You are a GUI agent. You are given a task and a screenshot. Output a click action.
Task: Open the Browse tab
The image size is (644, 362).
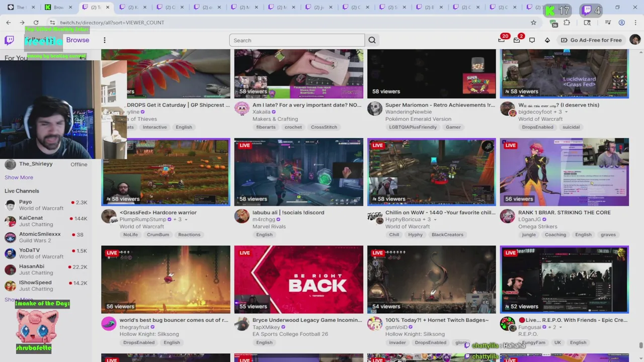pos(77,40)
